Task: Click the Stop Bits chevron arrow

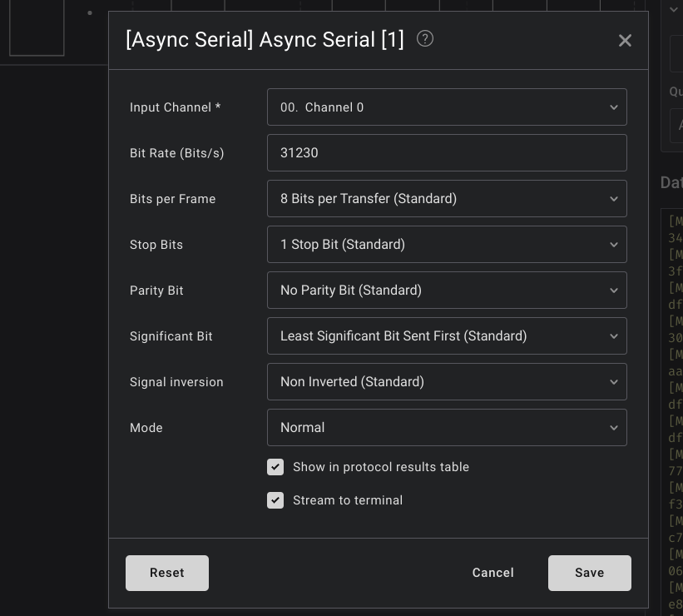Action: point(614,245)
